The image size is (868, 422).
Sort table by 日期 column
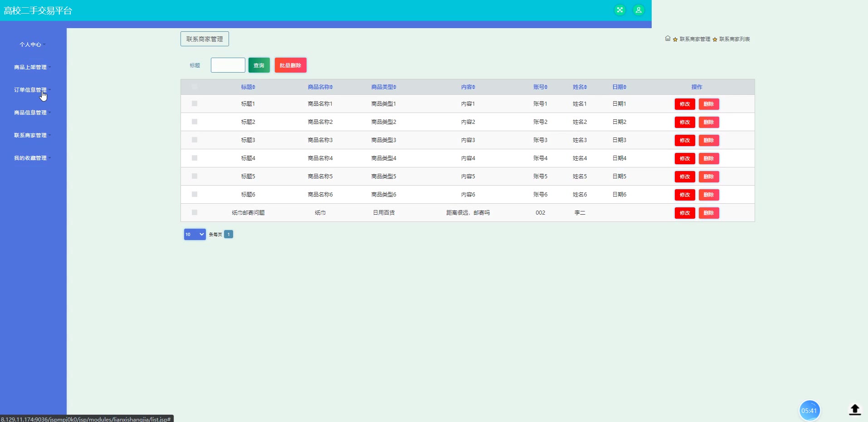pos(619,87)
